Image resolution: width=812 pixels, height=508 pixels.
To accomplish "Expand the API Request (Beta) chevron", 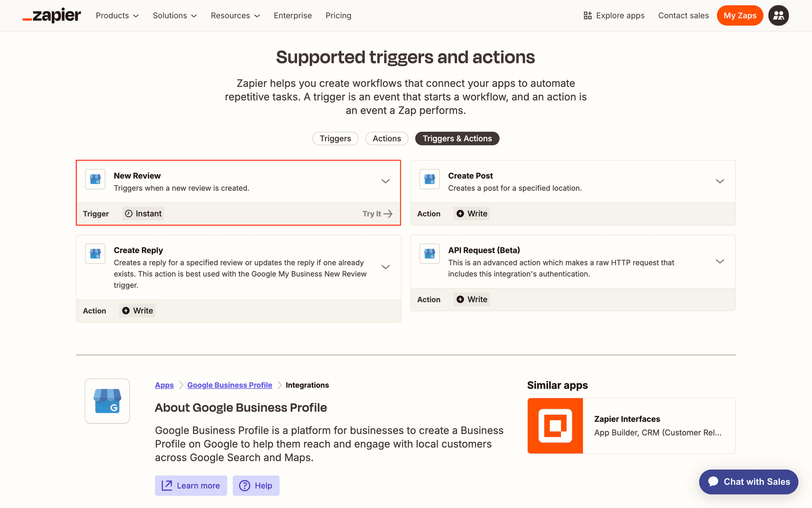I will pyautogui.click(x=720, y=261).
